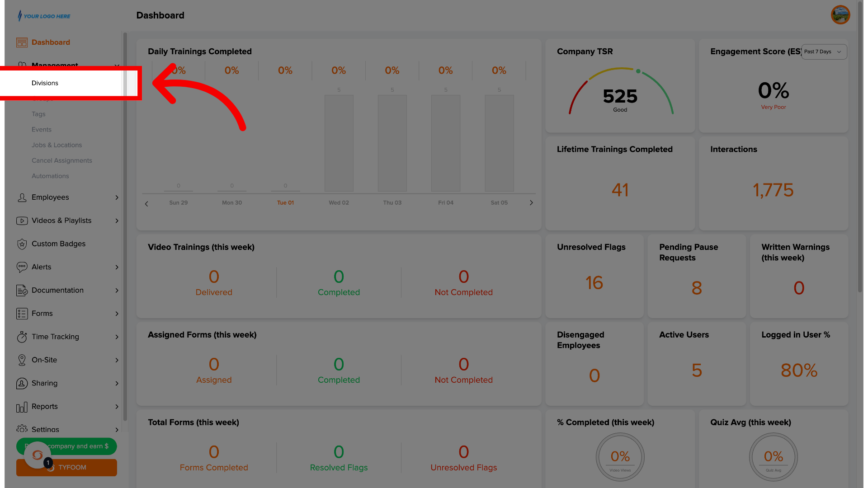This screenshot has width=868, height=488.
Task: Expand the Documentation submenu chevron
Action: 117,291
